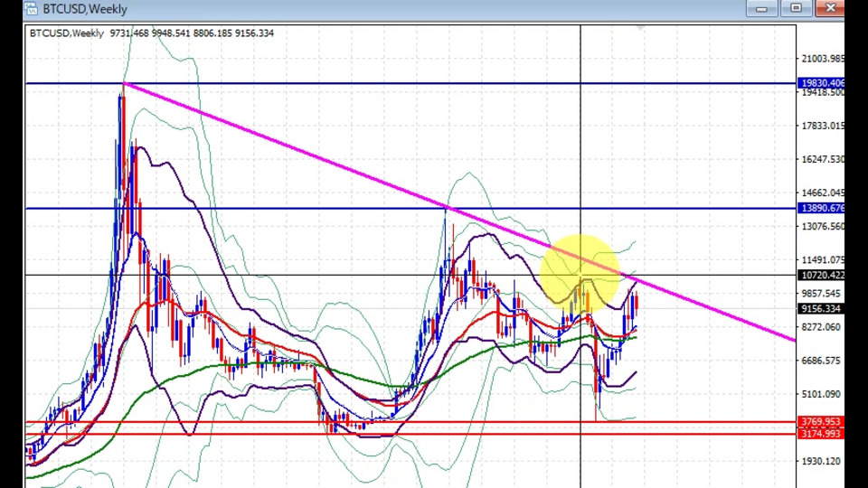The height and width of the screenshot is (488, 868).
Task: Click the 13076.560 price scale value
Action: pos(823,226)
